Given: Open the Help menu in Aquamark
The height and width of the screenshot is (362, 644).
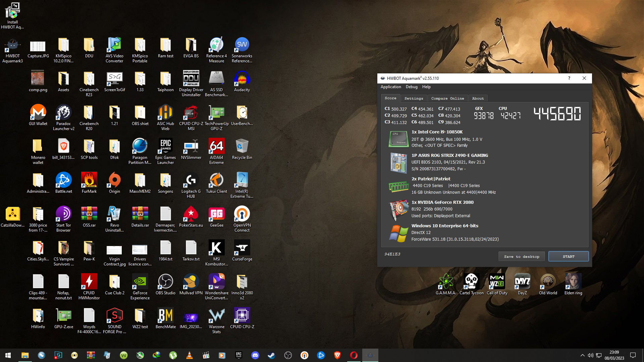Looking at the screenshot, I should pos(426,87).
